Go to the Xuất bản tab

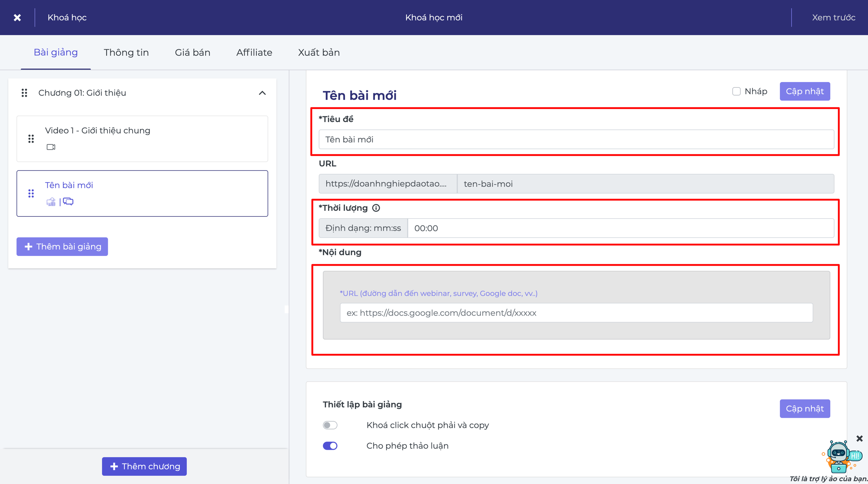point(319,52)
